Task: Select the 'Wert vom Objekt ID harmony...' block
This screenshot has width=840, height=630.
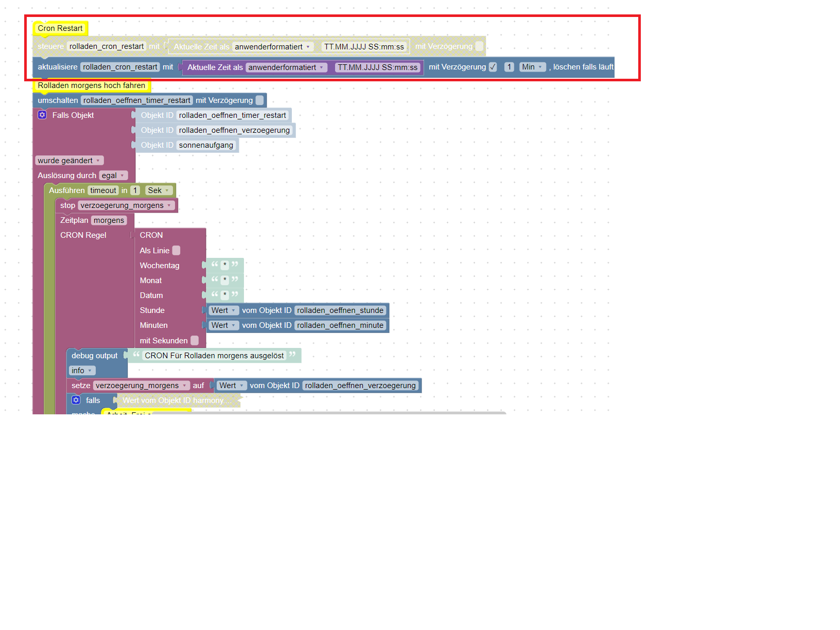Action: pos(177,400)
